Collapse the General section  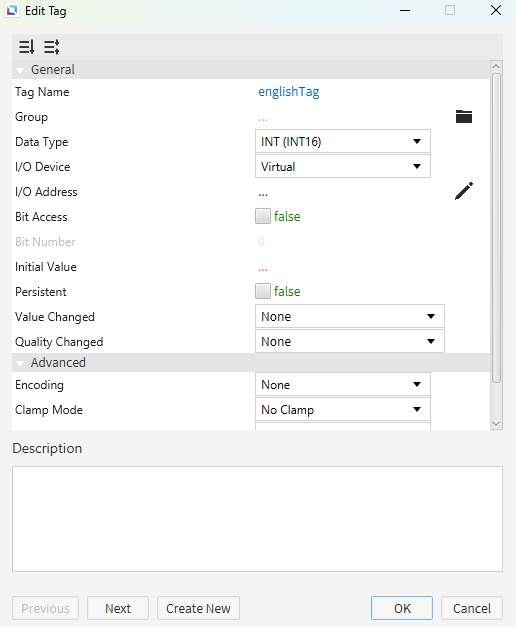point(20,70)
